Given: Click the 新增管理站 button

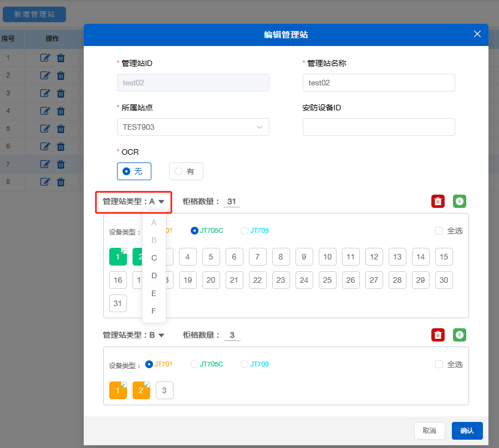Looking at the screenshot, I should [x=34, y=14].
